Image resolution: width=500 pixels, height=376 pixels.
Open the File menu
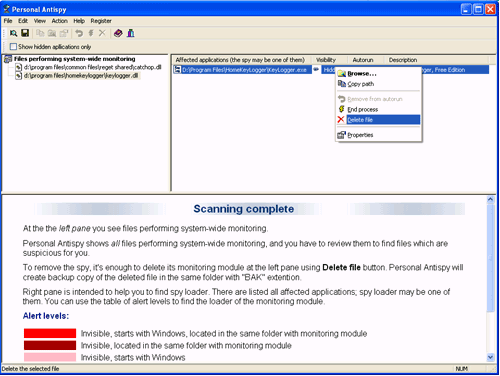coord(8,21)
